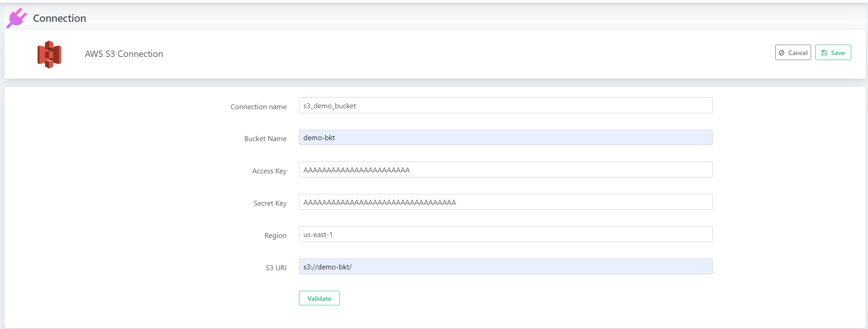Click into the Secret Key field
The width and height of the screenshot is (868, 329).
(x=505, y=202)
